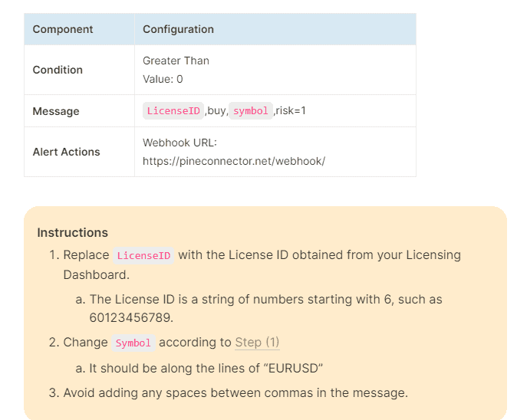Click the Instructions heading
This screenshot has height=420, width=517.
(x=72, y=232)
